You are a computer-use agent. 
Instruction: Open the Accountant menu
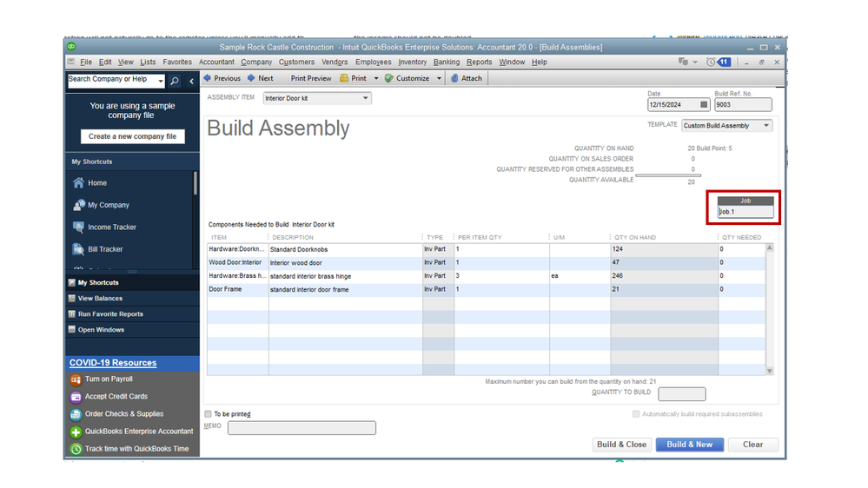216,62
